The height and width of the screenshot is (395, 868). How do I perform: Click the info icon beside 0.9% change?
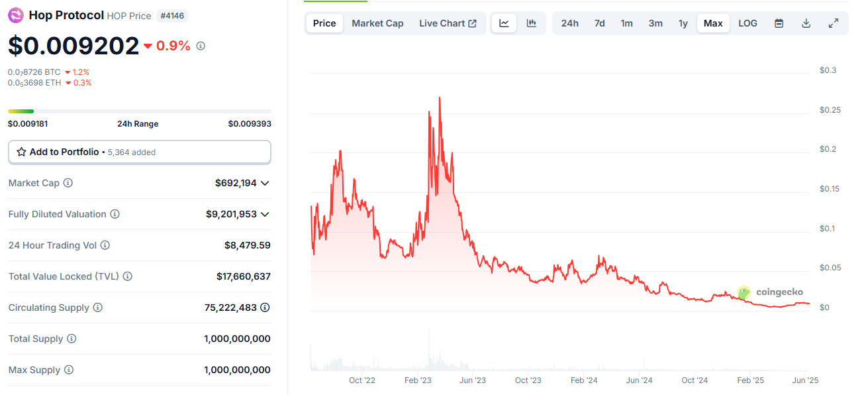pyautogui.click(x=201, y=46)
